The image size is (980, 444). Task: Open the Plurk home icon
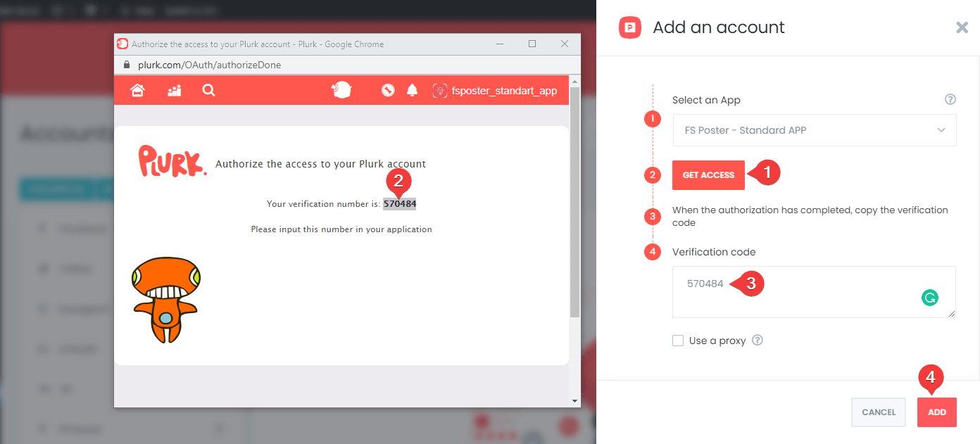point(137,90)
